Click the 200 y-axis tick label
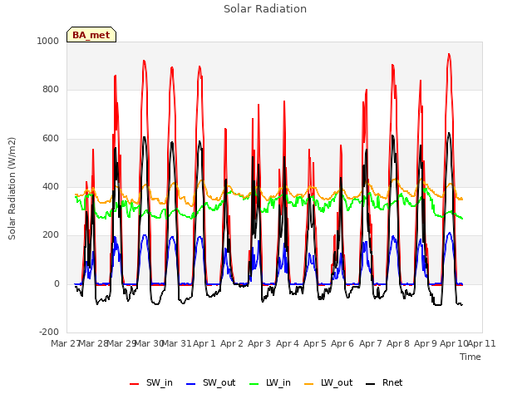The height and width of the screenshot is (399, 532). pos(51,234)
